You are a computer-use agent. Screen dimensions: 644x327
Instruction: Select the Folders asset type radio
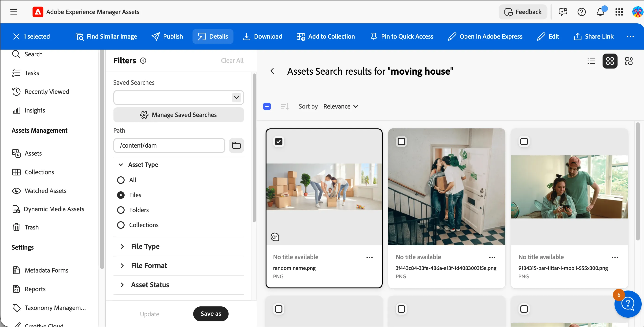121,210
